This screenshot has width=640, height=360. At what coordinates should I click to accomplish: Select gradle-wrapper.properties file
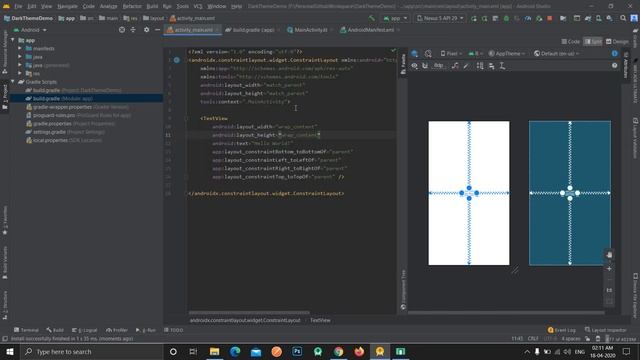(78, 107)
